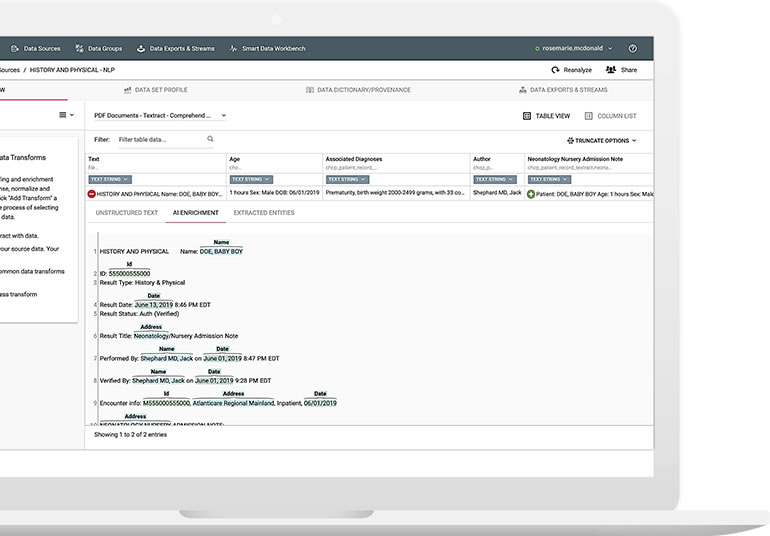Image resolution: width=770 pixels, height=536 pixels.
Task: Click the Age column header
Action: point(275,163)
